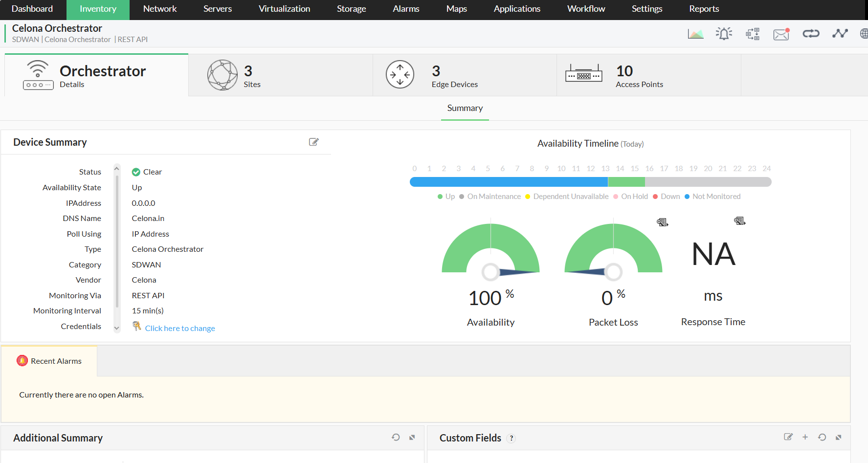868x463 pixels.
Task: Expand the Custom Fields widget arrow
Action: point(839,438)
